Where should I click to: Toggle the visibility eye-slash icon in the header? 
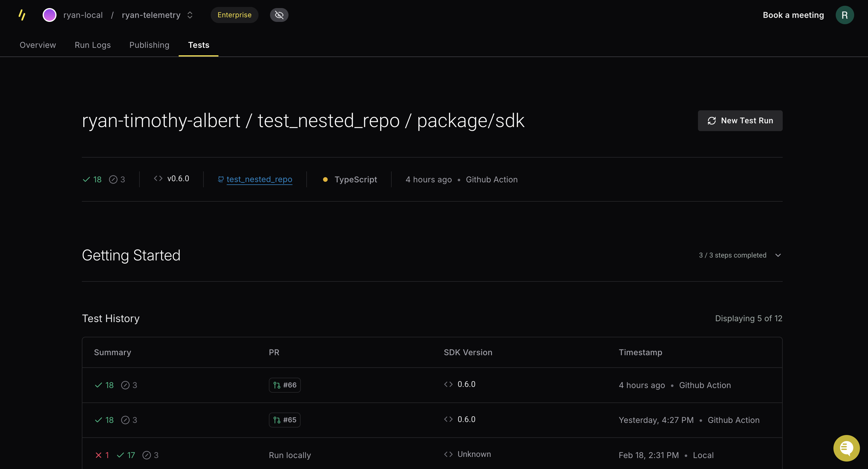[279, 15]
